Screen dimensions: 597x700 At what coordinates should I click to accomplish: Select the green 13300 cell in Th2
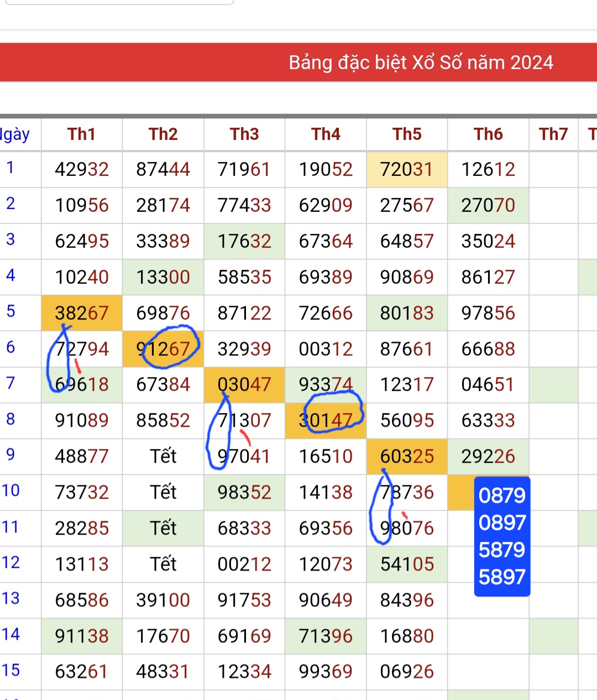click(x=163, y=277)
